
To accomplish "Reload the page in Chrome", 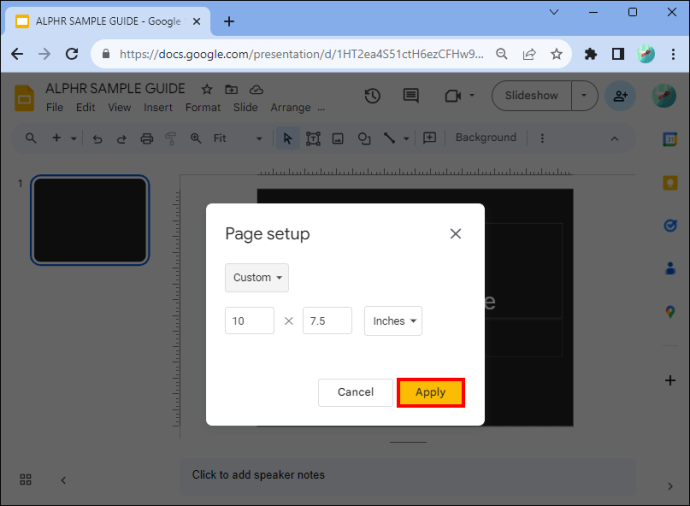I will click(x=72, y=54).
